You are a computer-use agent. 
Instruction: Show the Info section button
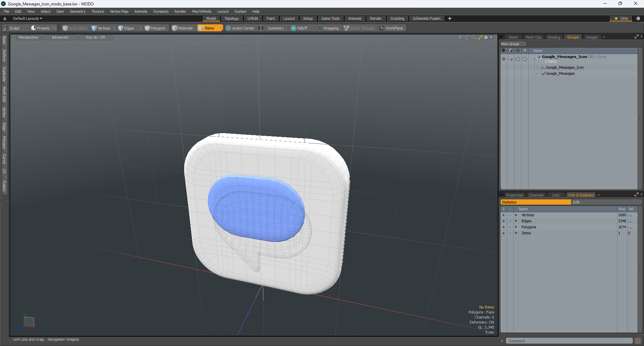pos(607,202)
